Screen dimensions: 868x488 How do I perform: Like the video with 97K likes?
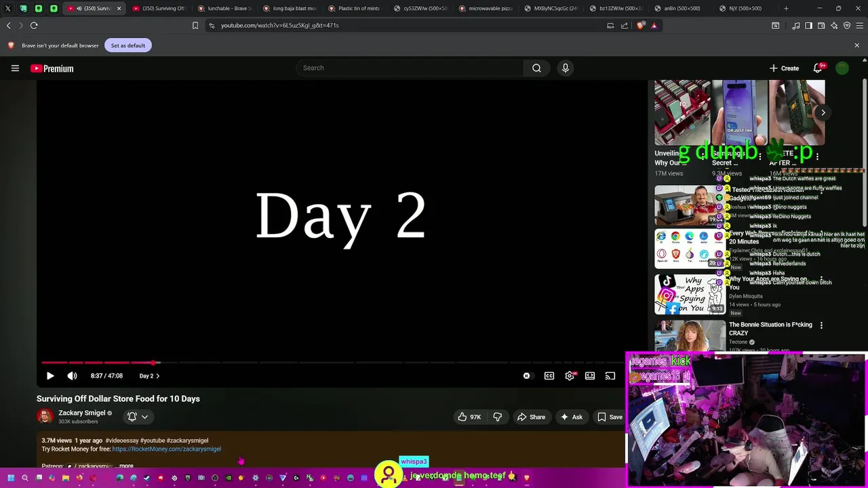469,417
